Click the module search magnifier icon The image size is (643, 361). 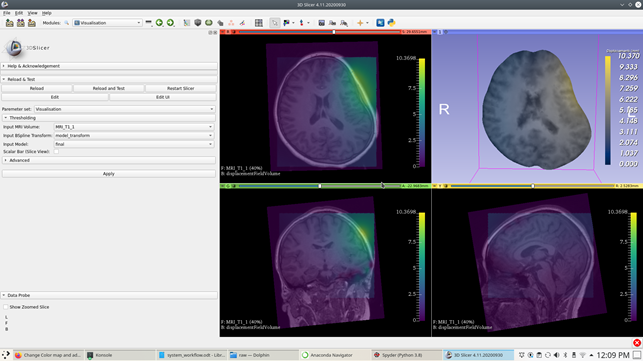point(66,23)
